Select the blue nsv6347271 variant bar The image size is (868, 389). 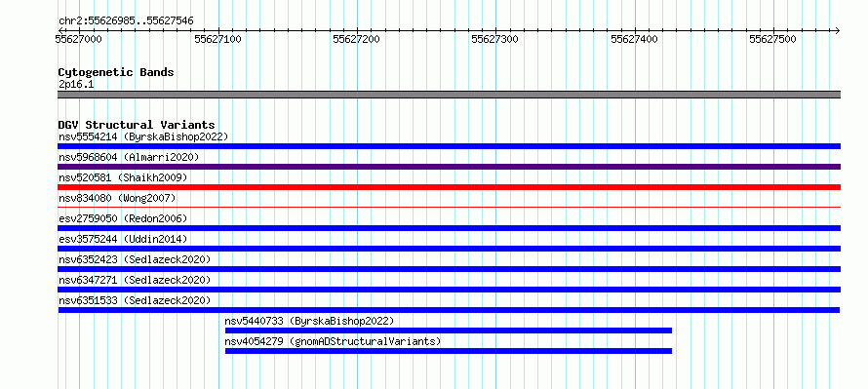point(449,290)
